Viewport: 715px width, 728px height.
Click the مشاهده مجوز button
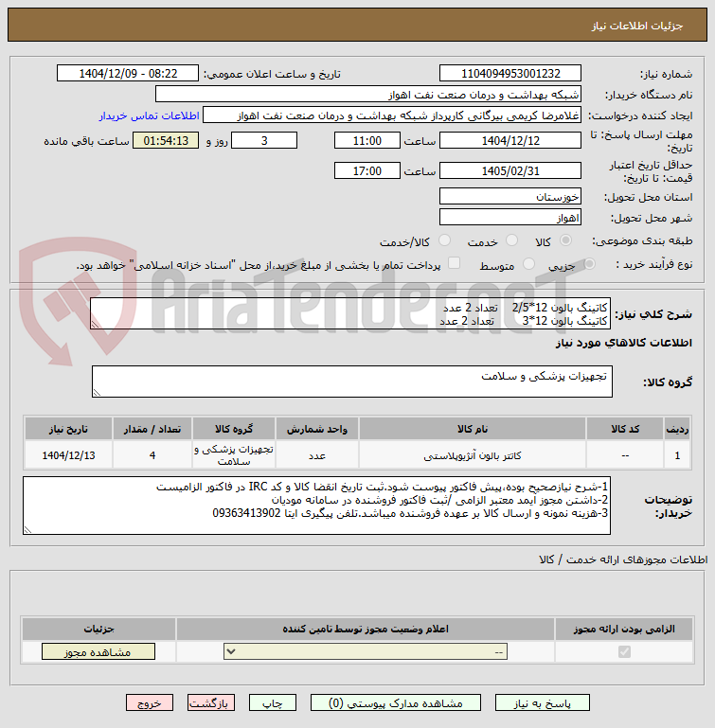(x=98, y=652)
